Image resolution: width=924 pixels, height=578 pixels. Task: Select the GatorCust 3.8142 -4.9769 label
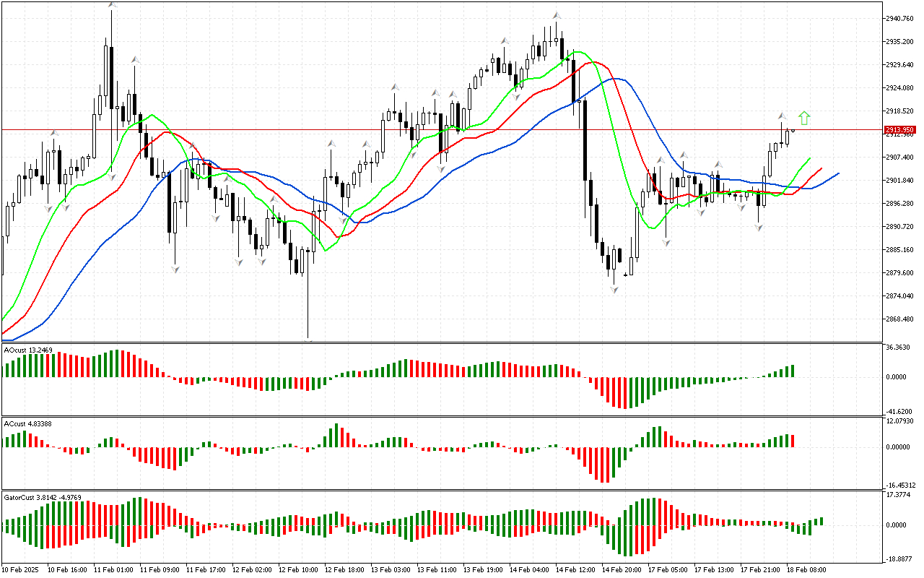tap(43, 497)
